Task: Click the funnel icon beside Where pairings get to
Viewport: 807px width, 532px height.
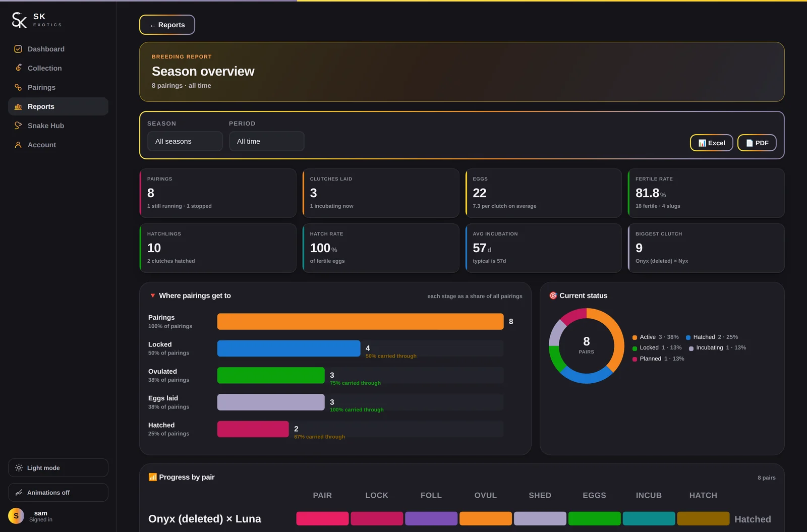Action: pyautogui.click(x=153, y=295)
